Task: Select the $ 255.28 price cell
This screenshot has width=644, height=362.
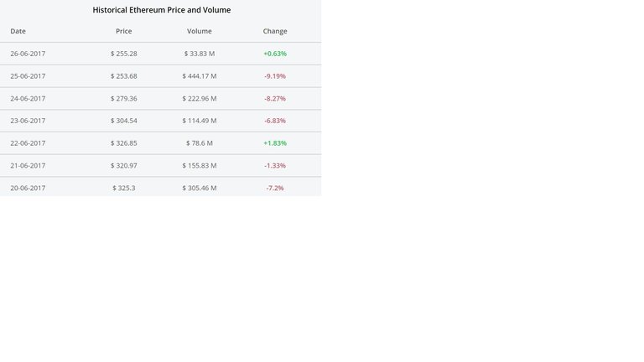Action: tap(123, 54)
